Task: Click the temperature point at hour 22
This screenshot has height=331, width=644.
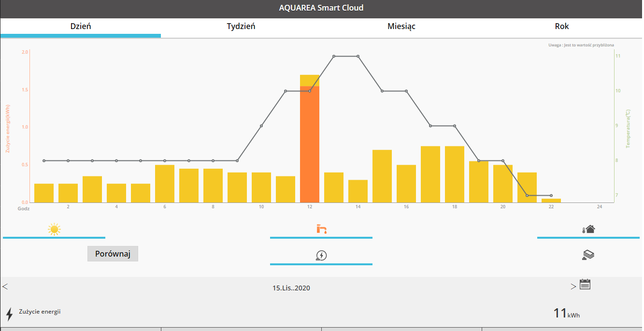Action: click(x=551, y=195)
